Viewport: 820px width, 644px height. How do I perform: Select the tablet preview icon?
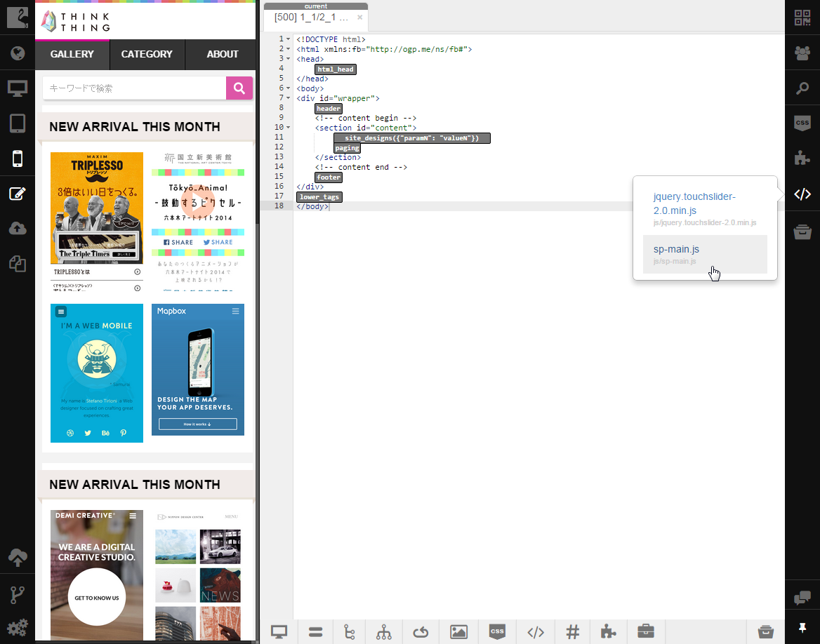(18, 123)
